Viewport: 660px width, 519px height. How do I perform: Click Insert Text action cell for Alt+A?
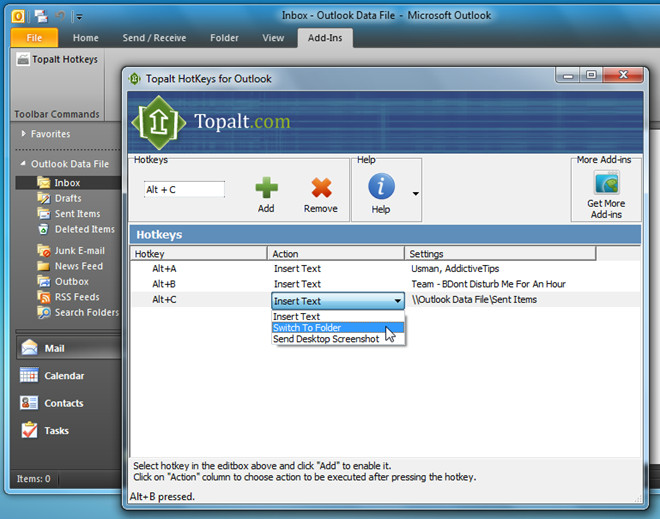297,269
